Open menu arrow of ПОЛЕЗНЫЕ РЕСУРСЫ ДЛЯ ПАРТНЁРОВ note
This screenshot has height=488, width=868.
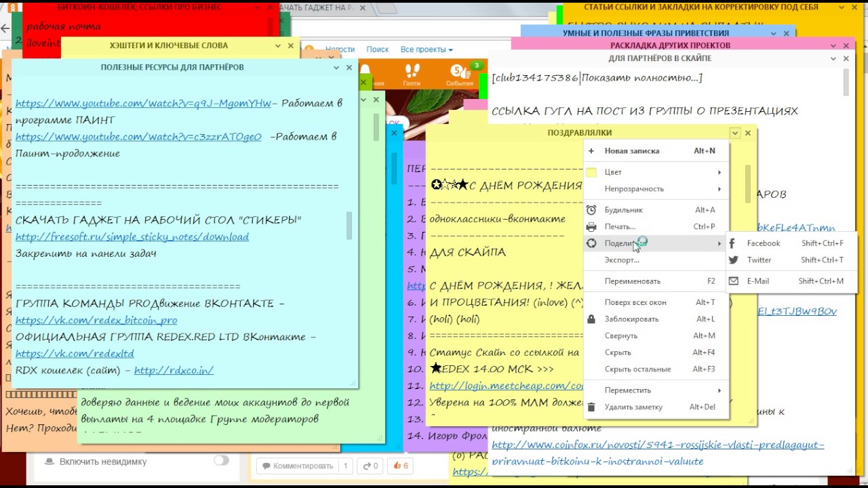point(336,68)
